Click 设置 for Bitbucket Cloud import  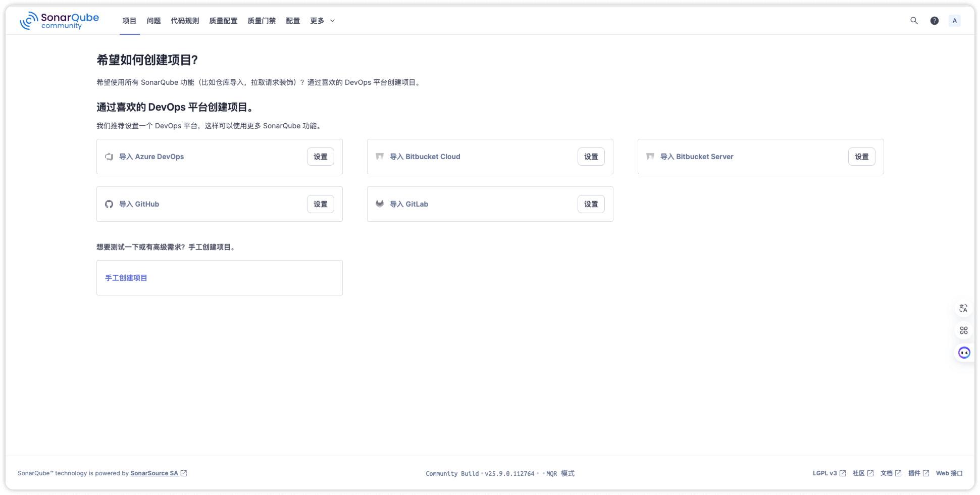(591, 157)
